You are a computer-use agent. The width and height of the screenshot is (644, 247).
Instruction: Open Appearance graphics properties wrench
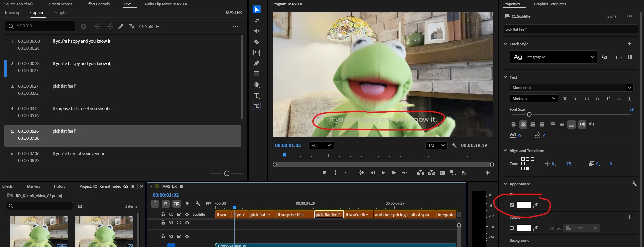click(x=634, y=184)
